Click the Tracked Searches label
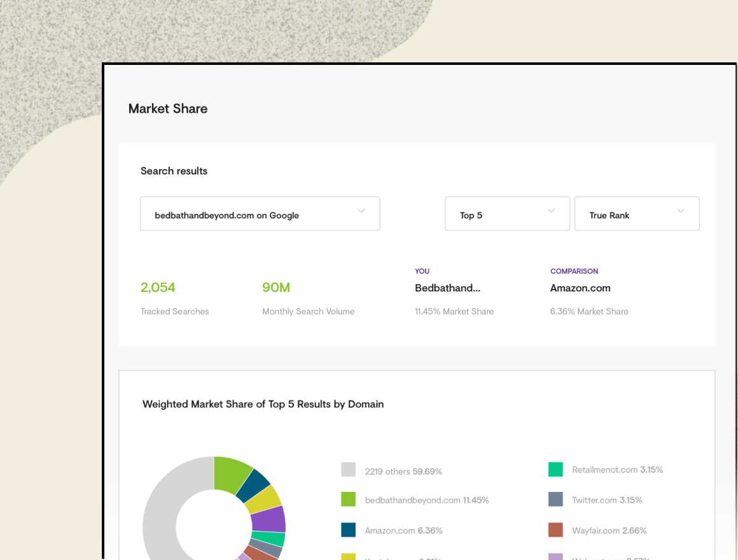Viewport: 738px width, 560px height. (174, 312)
